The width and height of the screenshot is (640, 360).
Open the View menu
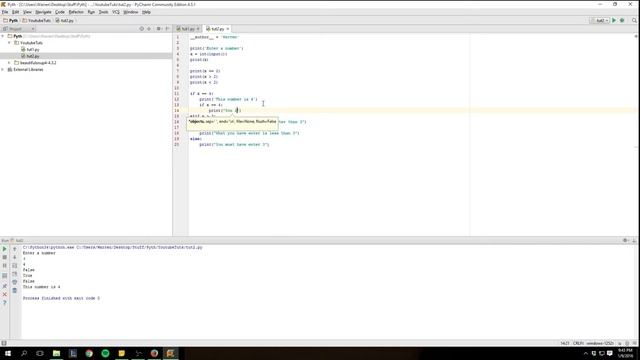[x=27, y=12]
